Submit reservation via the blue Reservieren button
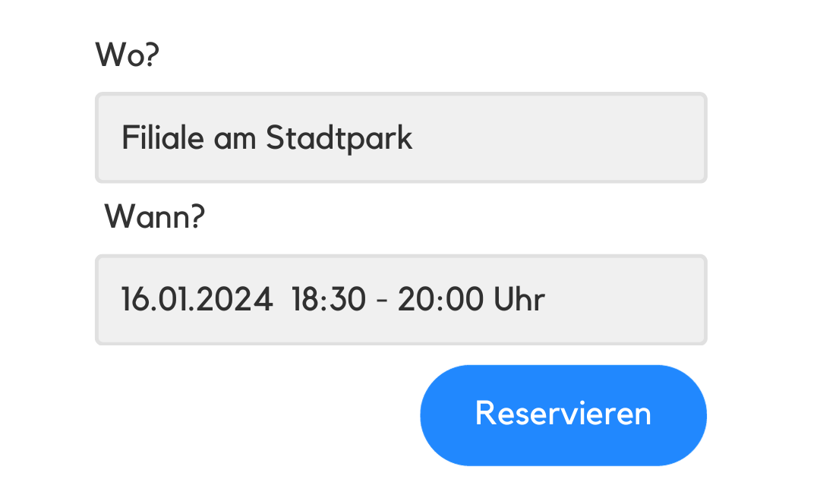 (x=563, y=415)
